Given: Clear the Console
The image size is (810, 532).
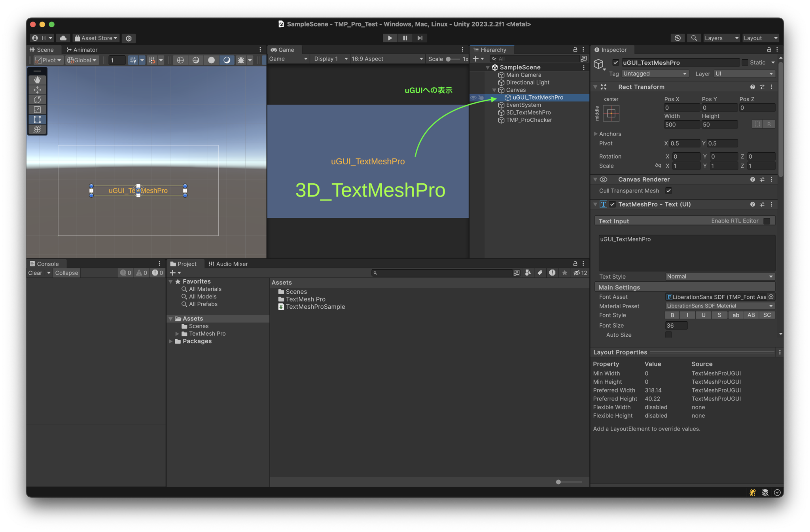Looking at the screenshot, I should coord(35,273).
